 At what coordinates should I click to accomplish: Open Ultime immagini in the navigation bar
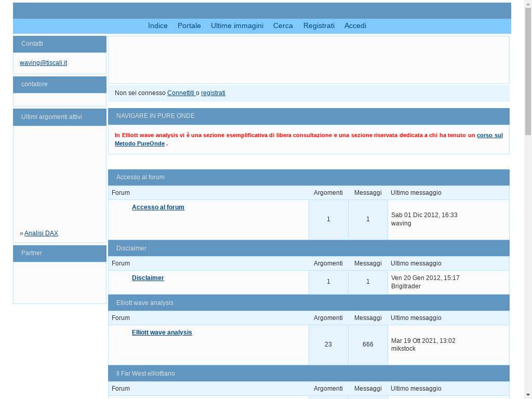click(237, 25)
